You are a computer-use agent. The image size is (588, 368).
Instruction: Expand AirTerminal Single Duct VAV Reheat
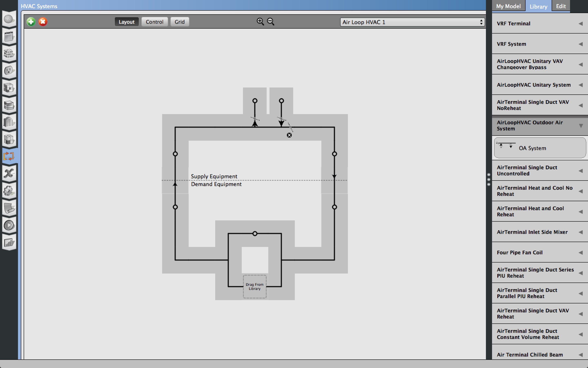[540, 314]
